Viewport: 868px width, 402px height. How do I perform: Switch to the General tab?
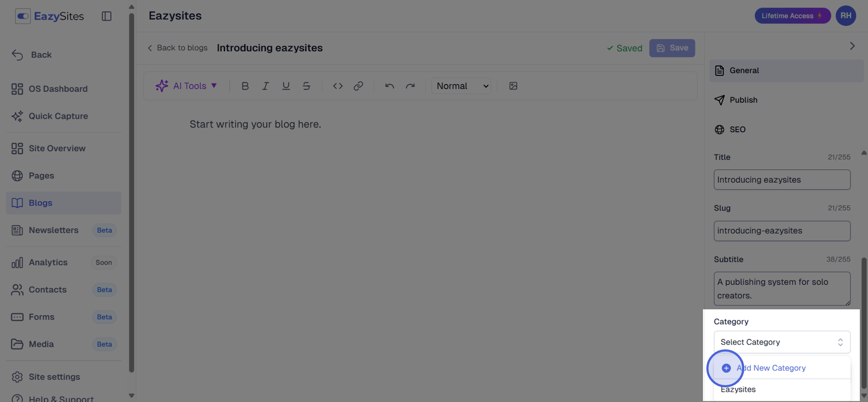(786, 71)
